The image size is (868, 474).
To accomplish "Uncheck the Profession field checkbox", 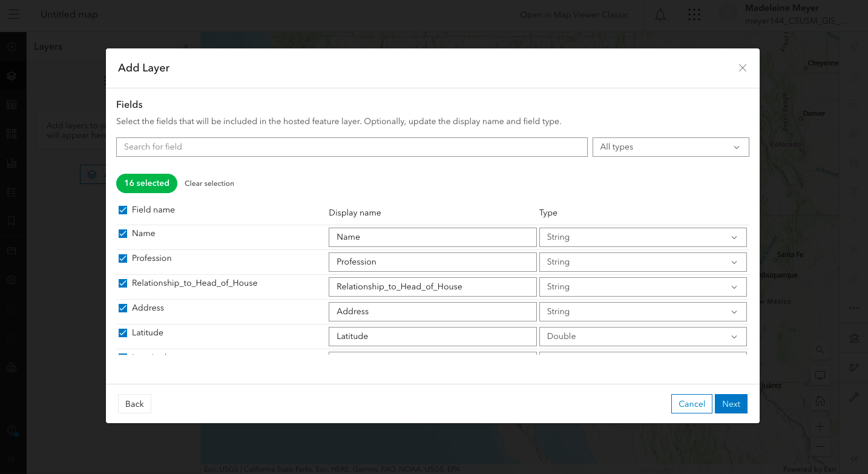I will (x=123, y=258).
